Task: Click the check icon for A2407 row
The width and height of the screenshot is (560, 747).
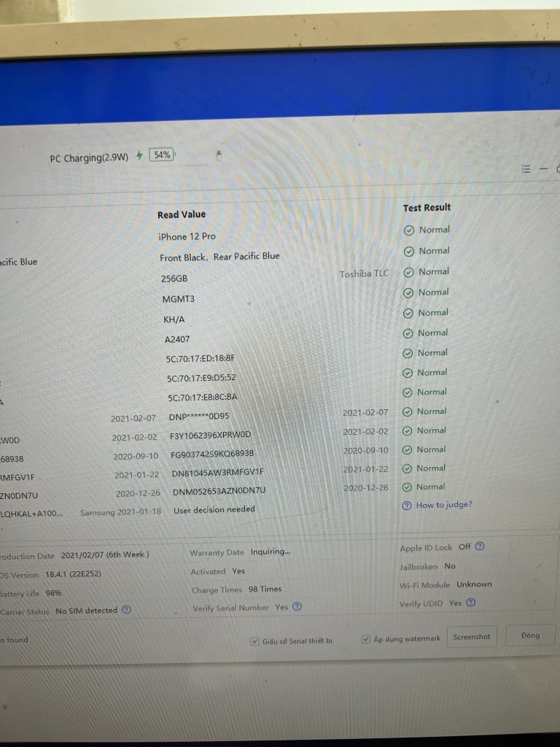Action: coord(408,333)
